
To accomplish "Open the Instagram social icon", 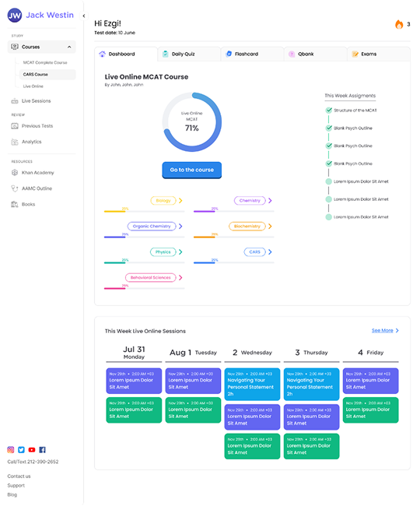I will pyautogui.click(x=11, y=449).
